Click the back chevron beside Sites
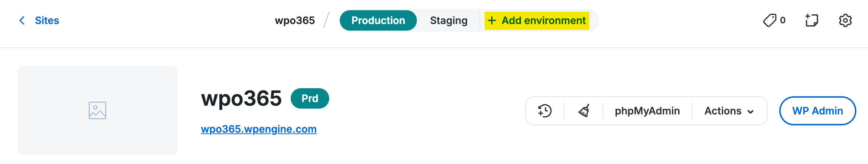868x164 pixels. pos(22,20)
